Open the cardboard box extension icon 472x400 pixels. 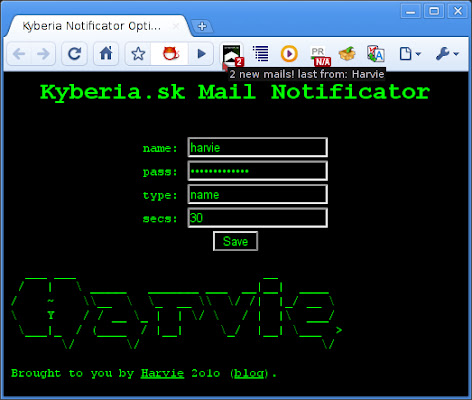tap(347, 54)
